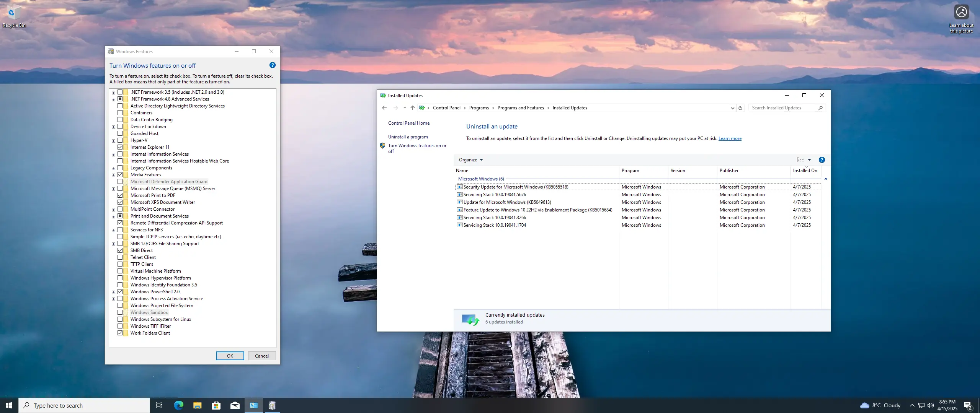Click the change view icon in toolbar
The width and height of the screenshot is (980, 413).
(800, 160)
